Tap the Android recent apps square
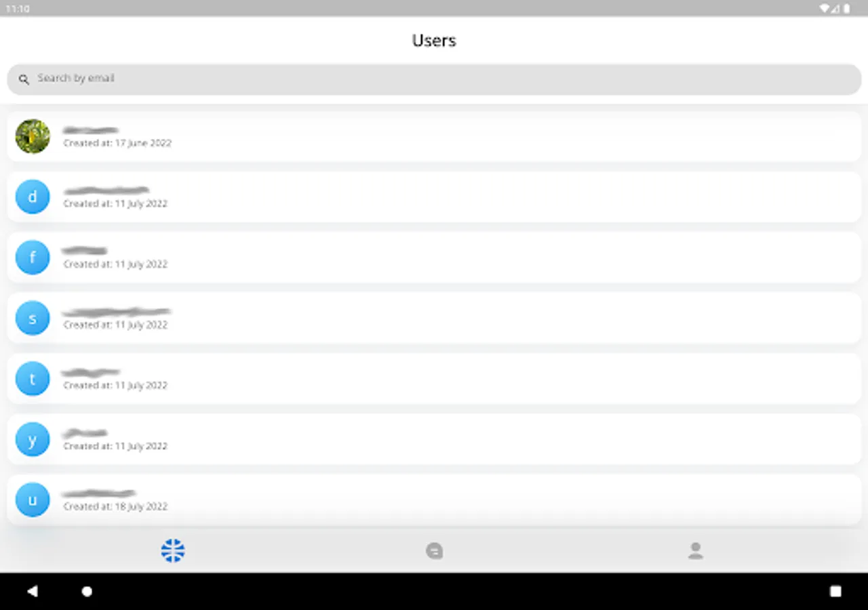The height and width of the screenshot is (610, 868). pos(835,591)
